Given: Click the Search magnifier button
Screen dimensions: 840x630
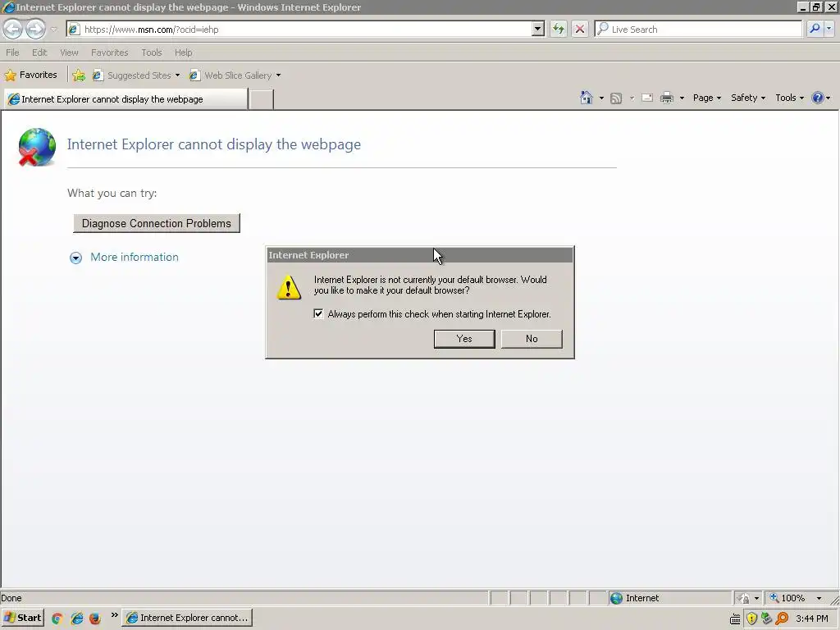Looking at the screenshot, I should (x=815, y=30).
